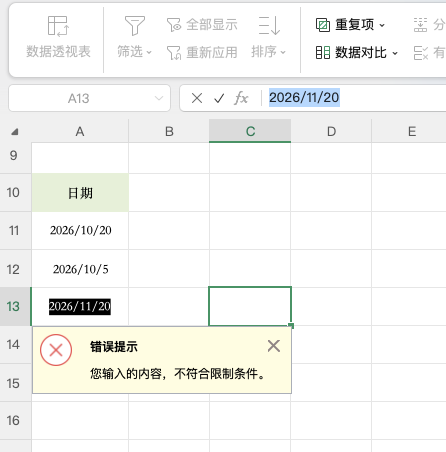Click the 日期 header cell
Viewport: 446px width, 452px height.
[x=80, y=193]
